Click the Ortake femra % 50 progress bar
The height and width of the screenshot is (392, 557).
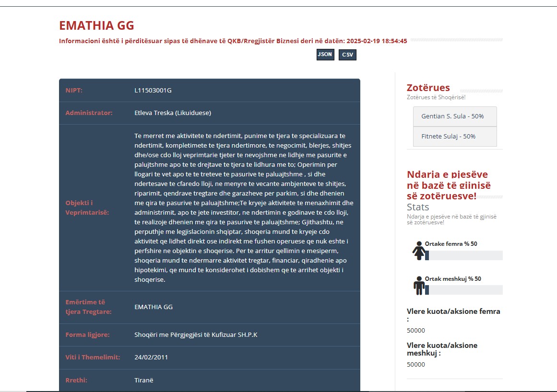[x=464, y=255]
